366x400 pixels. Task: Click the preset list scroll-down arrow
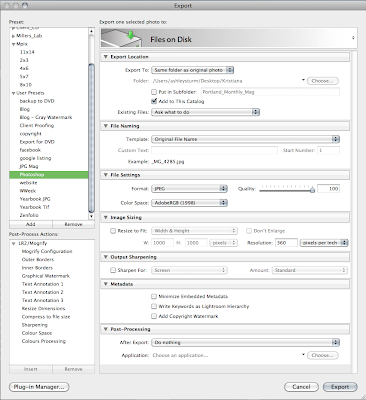[92, 217]
